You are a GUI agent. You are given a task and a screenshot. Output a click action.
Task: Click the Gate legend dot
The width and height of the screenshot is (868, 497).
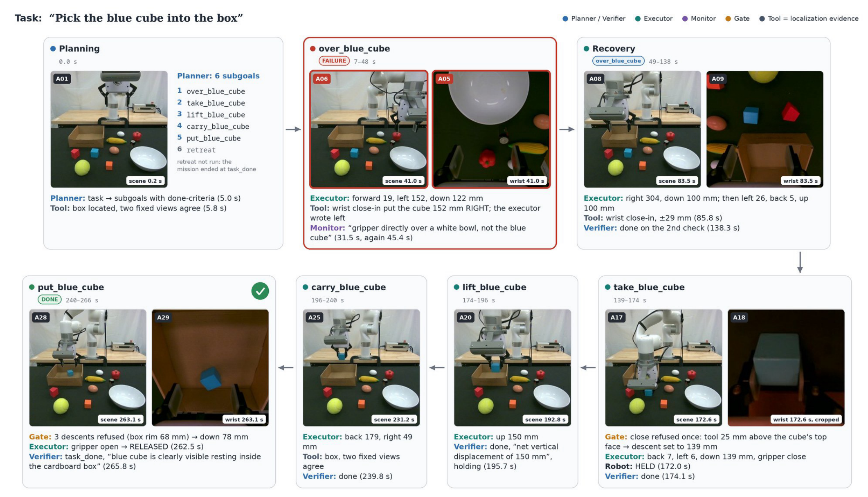728,18
